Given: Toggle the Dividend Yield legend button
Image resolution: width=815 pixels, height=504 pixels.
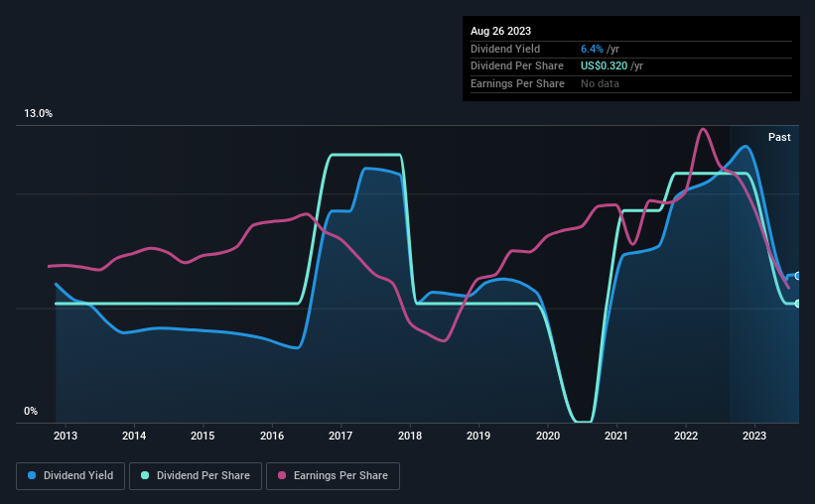Looking at the screenshot, I should (x=70, y=476).
